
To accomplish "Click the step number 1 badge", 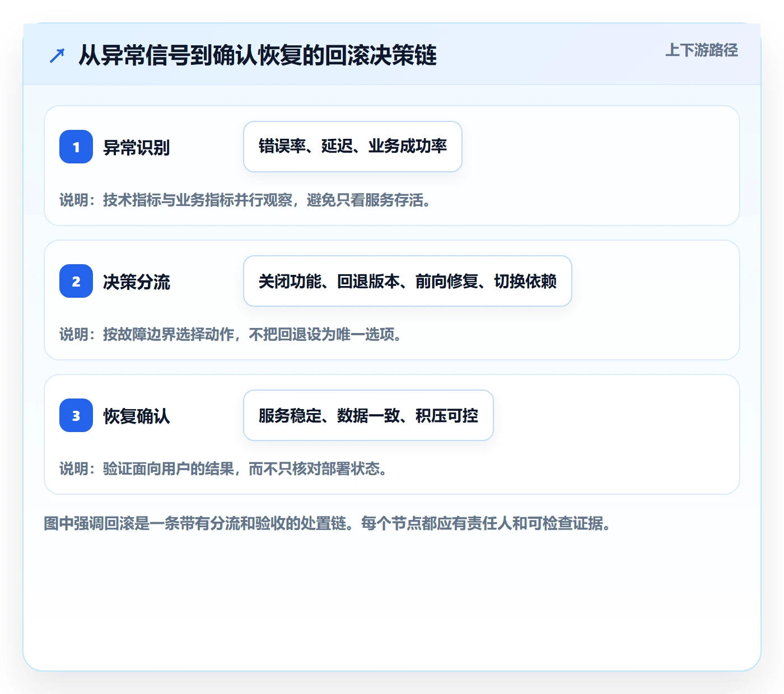I will point(76,147).
